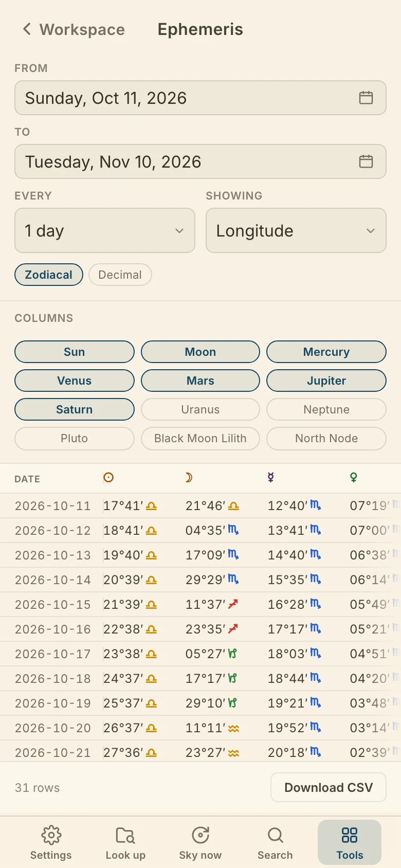Click the Moon symbol column header
This screenshot has width=401, height=868.
[189, 478]
